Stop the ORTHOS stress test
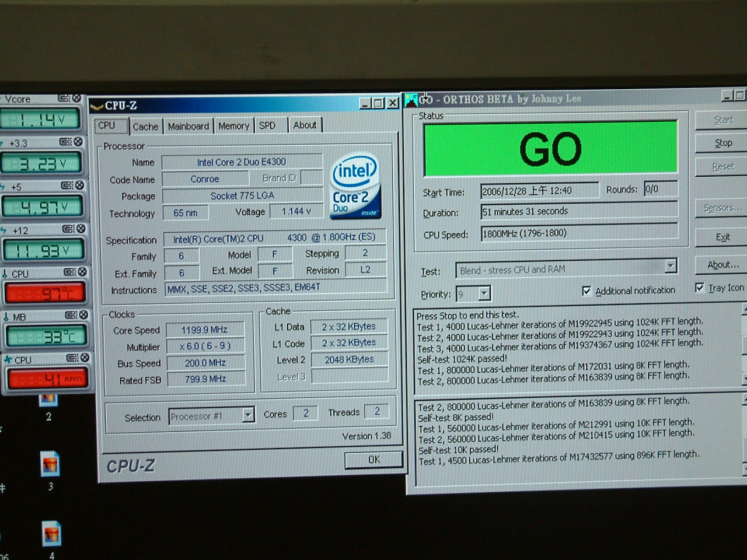Screen dimensions: 747x560 pyautogui.click(x=723, y=143)
